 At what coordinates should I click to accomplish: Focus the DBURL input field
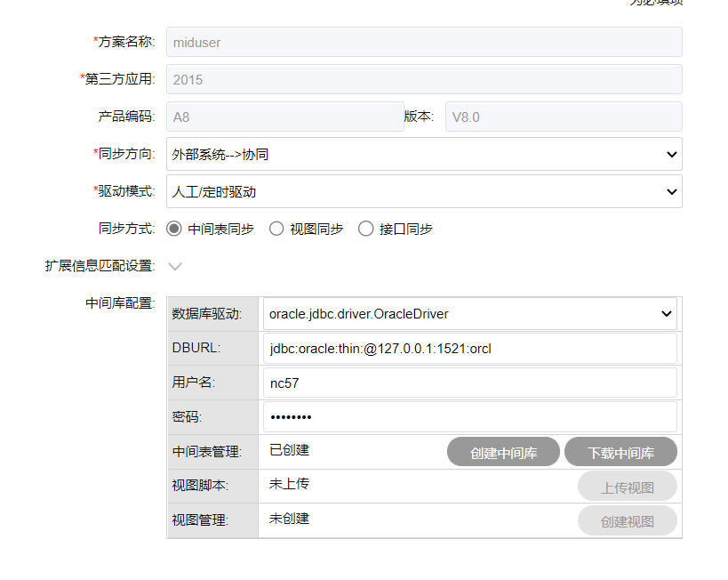(x=470, y=348)
